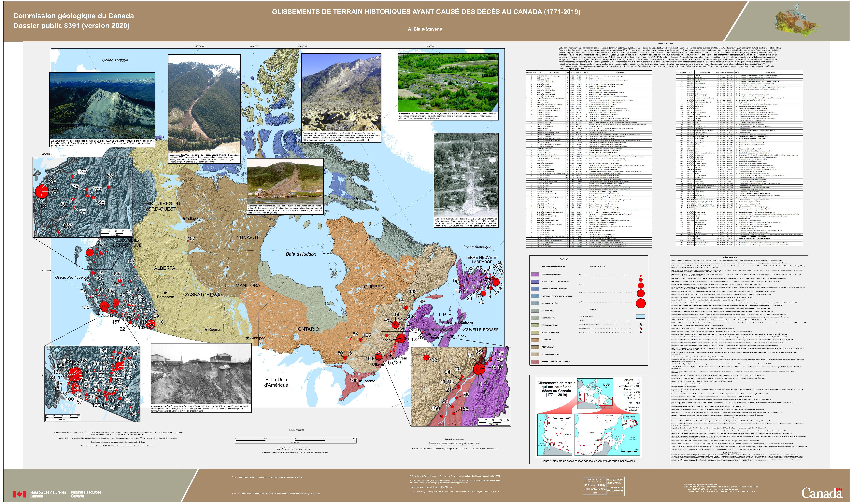Image resolution: width=852 pixels, height=504 pixels.
Task: Click the smallest red death-count circle in legend
Action: [x=640, y=276]
